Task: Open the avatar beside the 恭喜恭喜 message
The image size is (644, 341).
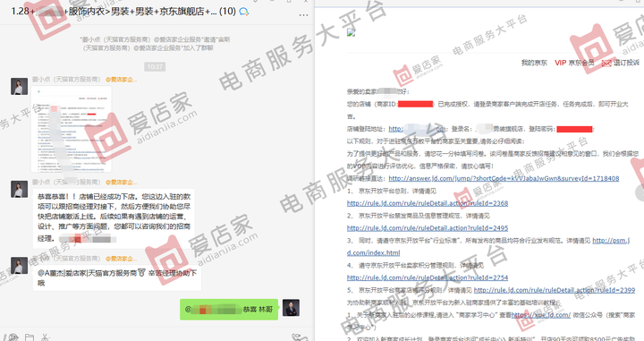Action: pos(19,189)
